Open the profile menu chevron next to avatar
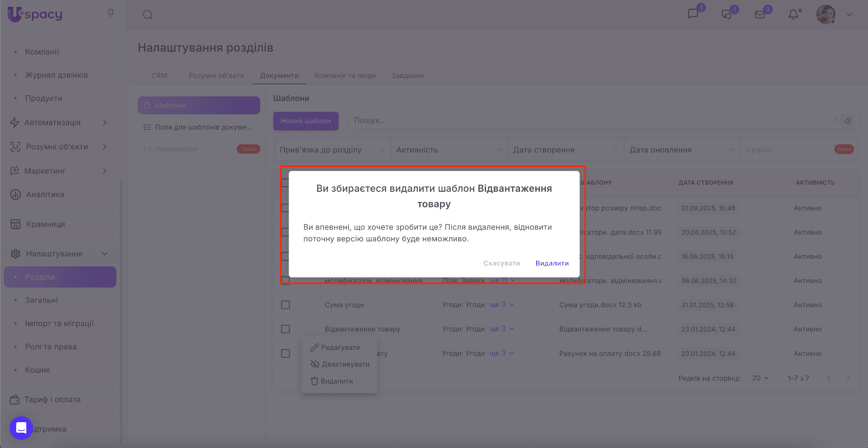Viewport: 868px width, 448px height. [x=849, y=14]
